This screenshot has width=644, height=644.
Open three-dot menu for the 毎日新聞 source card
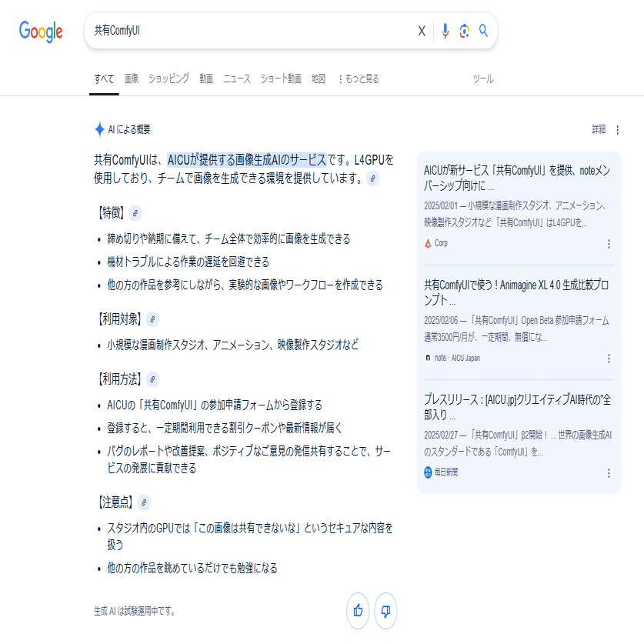pos(609,473)
